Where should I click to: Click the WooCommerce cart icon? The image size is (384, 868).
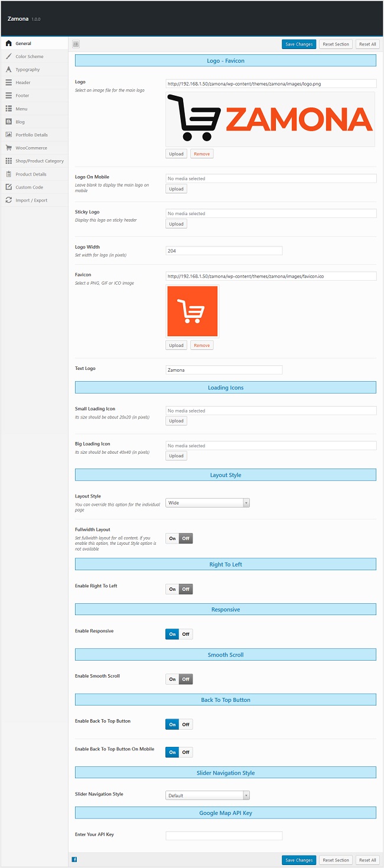8,148
